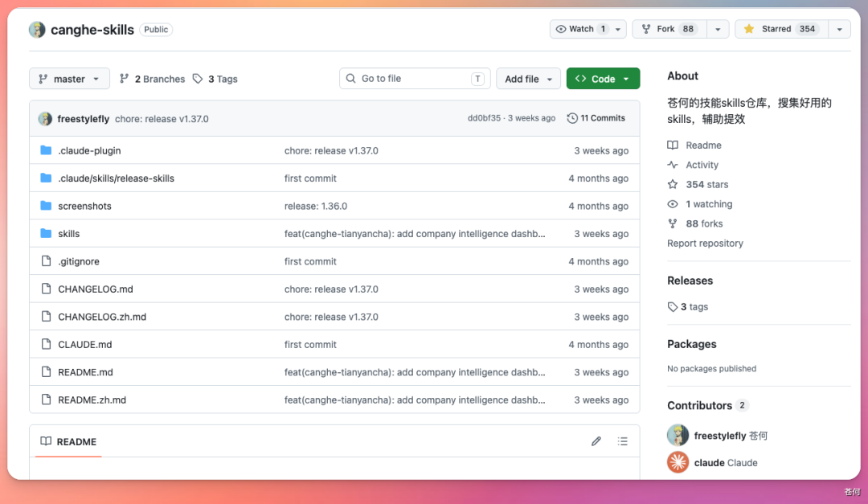Click the commit history clock icon
Image resolution: width=868 pixels, height=504 pixels.
(x=572, y=118)
